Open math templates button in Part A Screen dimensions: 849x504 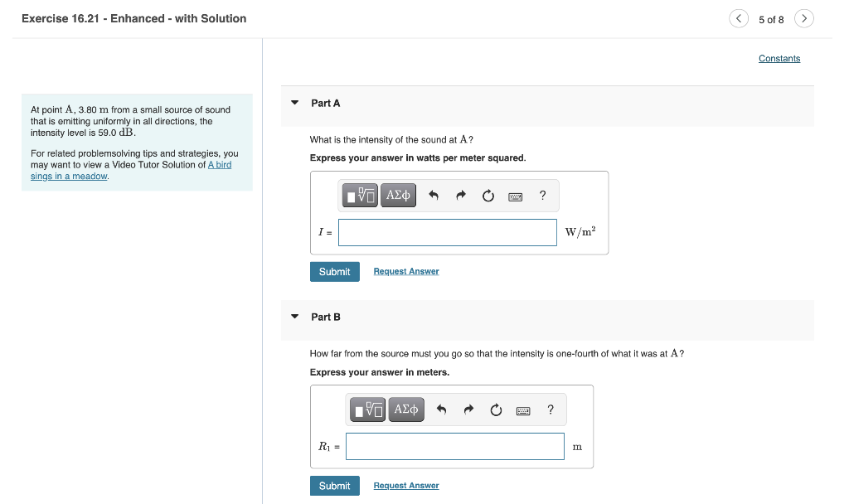coord(360,196)
